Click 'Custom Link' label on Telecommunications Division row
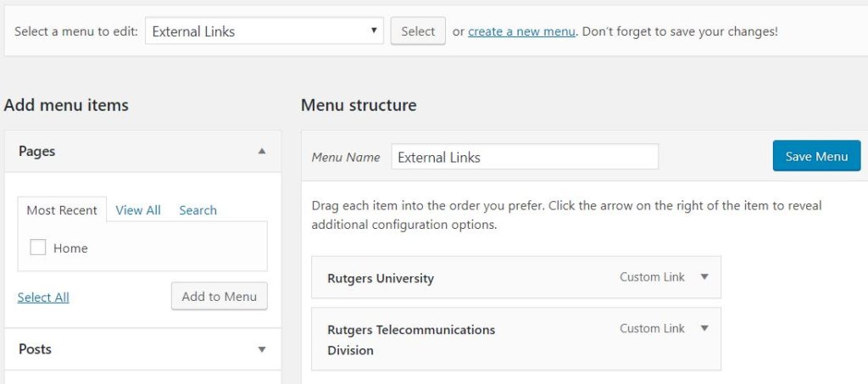 pos(652,328)
